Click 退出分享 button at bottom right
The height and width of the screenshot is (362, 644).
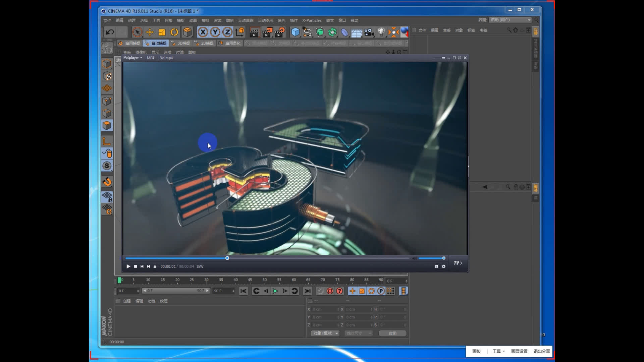(541, 351)
